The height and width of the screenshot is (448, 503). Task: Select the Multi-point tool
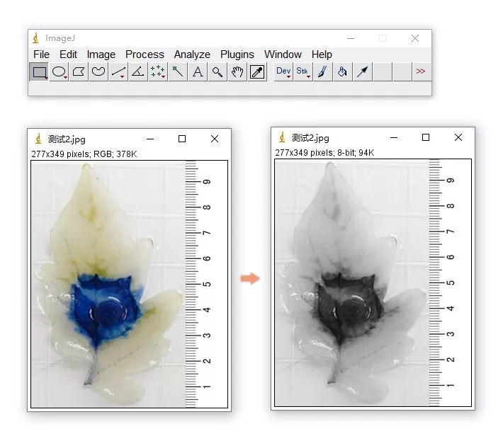click(x=158, y=71)
